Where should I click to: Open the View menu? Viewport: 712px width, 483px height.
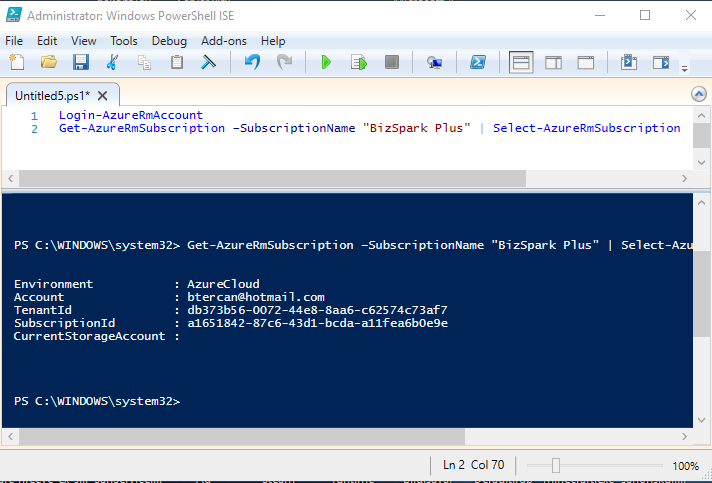tap(84, 41)
